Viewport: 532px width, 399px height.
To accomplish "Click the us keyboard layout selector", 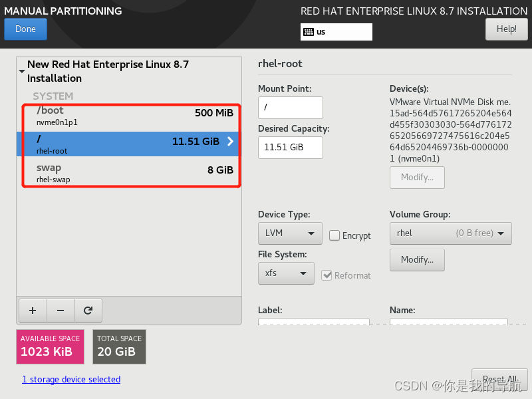I will [336, 32].
